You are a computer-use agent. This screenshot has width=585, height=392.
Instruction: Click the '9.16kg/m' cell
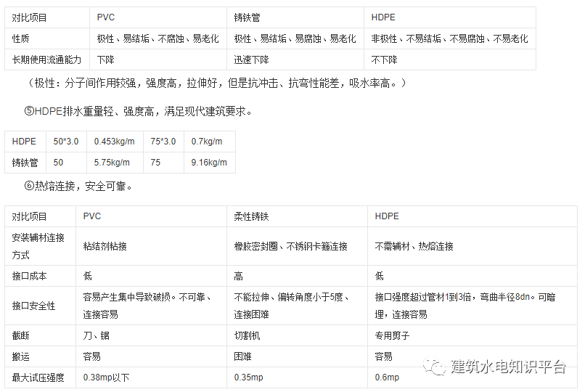click(x=209, y=163)
